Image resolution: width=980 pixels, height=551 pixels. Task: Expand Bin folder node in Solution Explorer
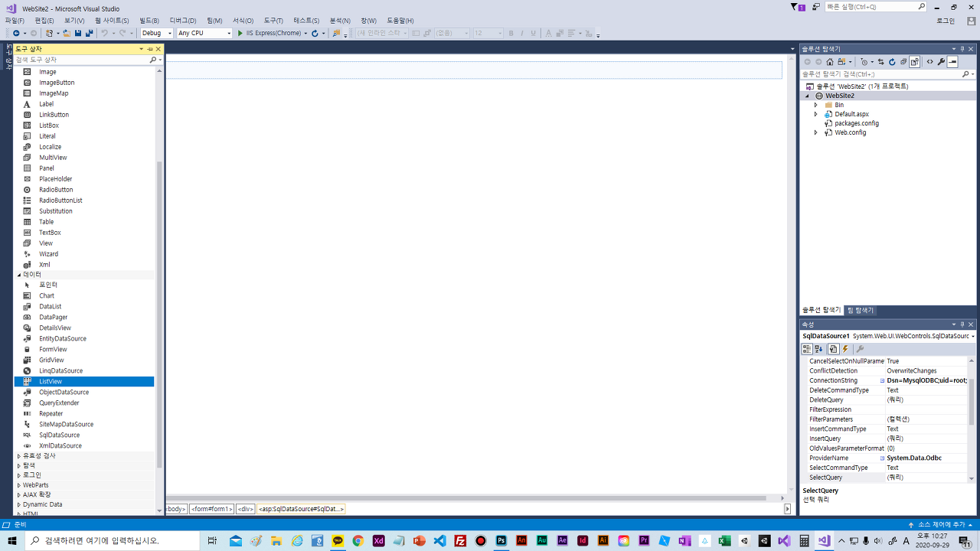(816, 105)
